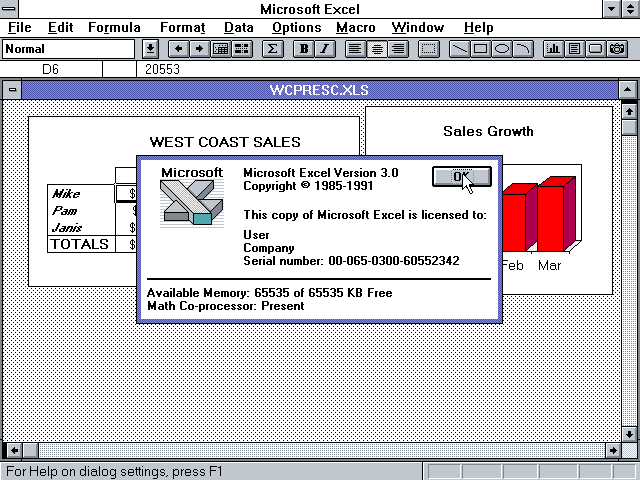This screenshot has height=480, width=640.
Task: Click the vertical scroll thumb
Action: pos(629,127)
